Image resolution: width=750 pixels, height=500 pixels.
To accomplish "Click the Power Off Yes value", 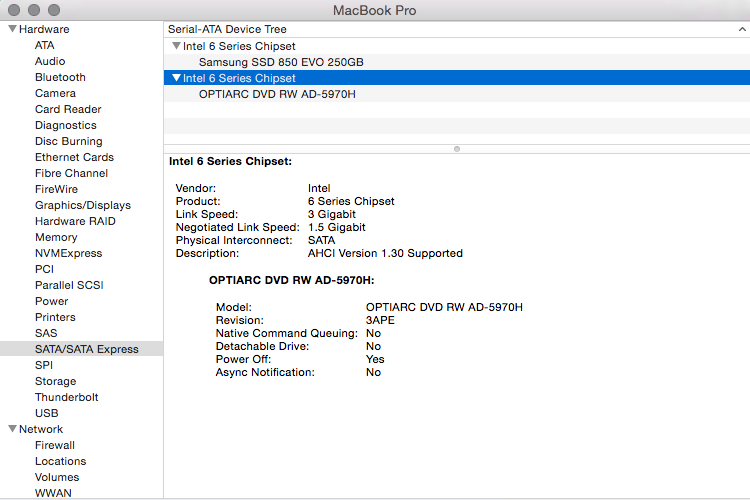I will 375,359.
